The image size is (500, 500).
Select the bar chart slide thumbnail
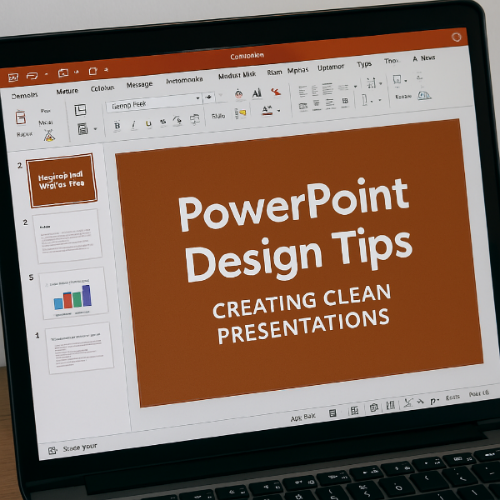73,293
